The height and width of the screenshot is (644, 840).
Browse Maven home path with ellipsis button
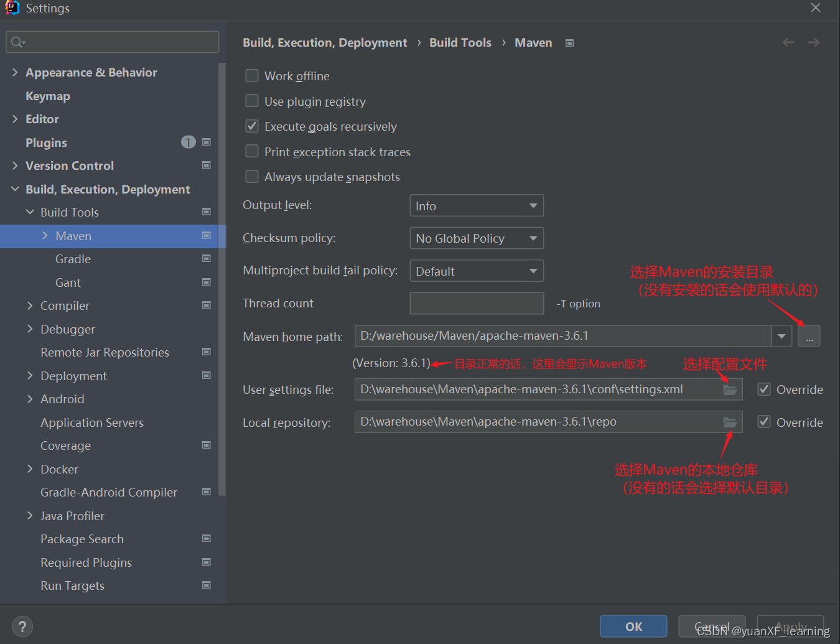tap(809, 336)
